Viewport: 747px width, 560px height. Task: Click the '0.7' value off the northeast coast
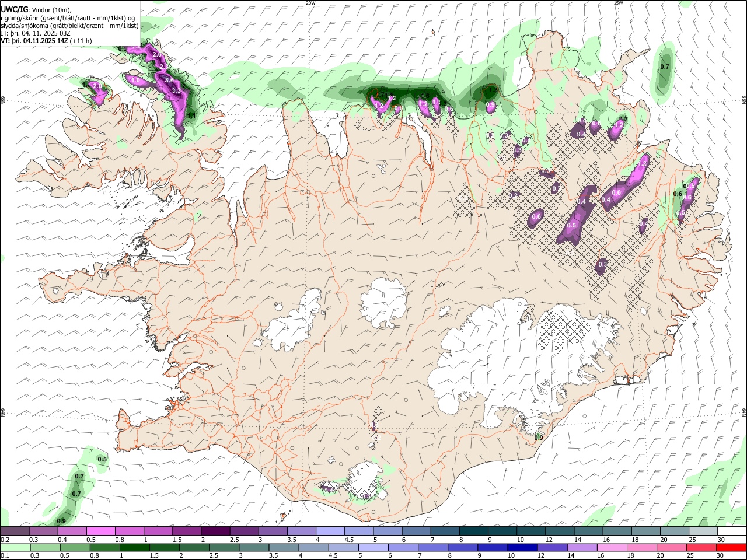(664, 66)
